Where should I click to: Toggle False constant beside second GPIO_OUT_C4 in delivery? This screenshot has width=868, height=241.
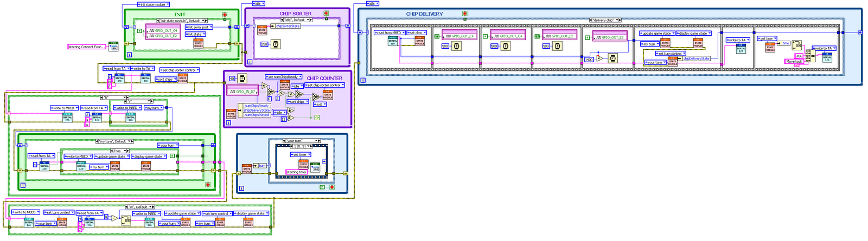coord(486,36)
